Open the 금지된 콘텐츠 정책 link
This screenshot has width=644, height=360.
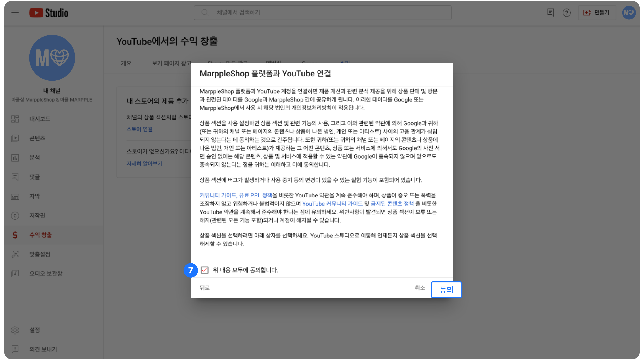392,203
